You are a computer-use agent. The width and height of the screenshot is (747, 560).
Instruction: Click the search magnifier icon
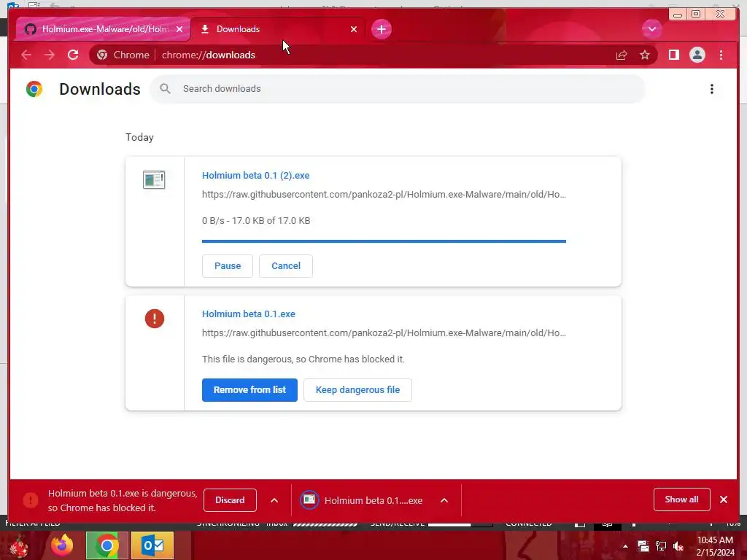pos(165,88)
